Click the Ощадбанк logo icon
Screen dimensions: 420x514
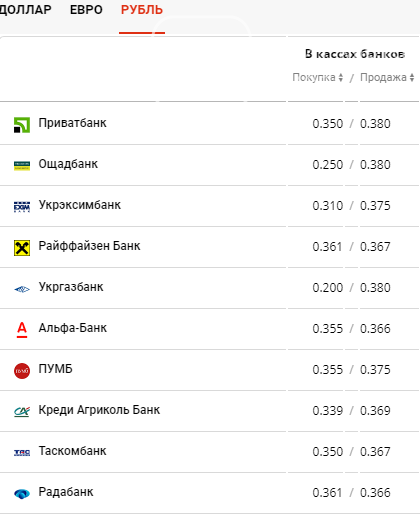click(x=22, y=166)
